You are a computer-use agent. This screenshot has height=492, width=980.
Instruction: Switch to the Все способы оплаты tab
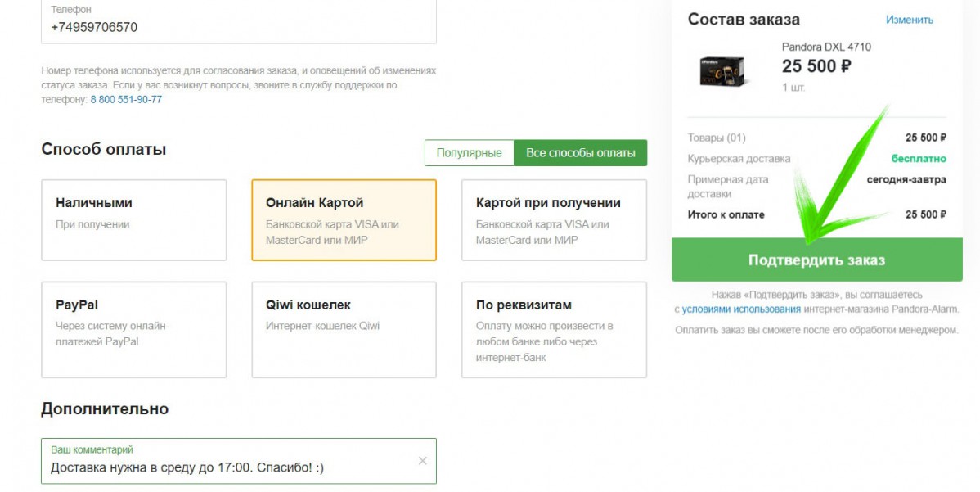pos(581,152)
